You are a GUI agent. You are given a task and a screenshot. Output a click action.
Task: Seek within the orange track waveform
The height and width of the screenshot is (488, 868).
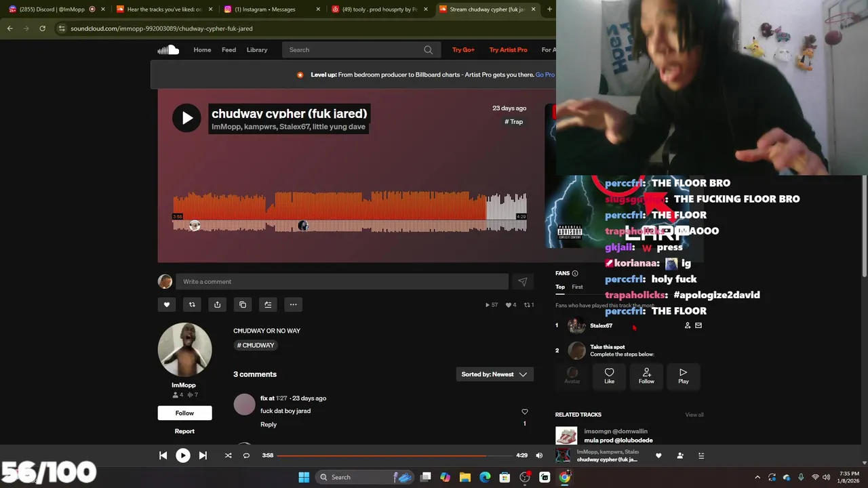coord(349,211)
